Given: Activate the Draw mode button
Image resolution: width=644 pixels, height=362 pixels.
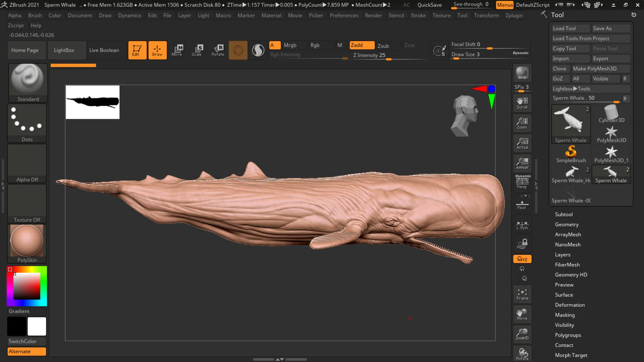Looking at the screenshot, I should point(157,50).
